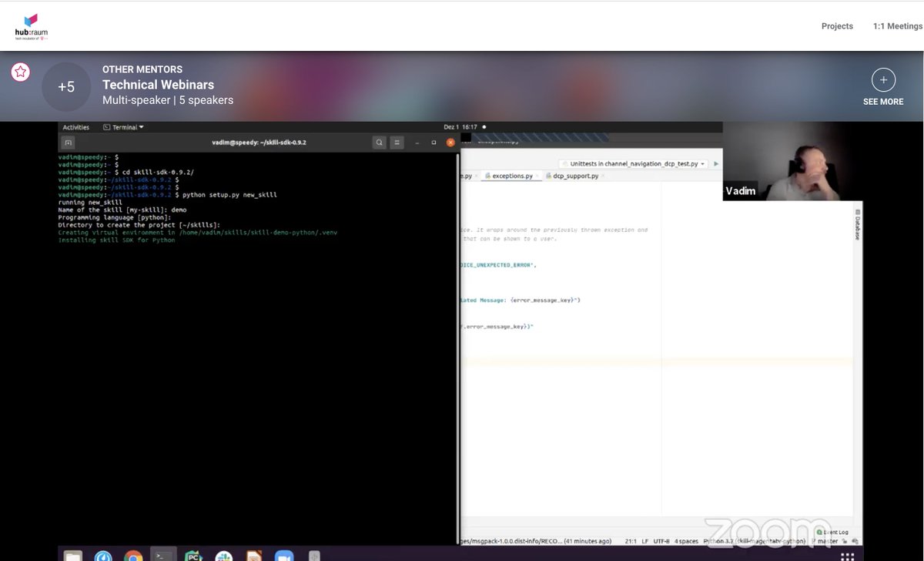Show the five additional speakers

click(x=66, y=87)
